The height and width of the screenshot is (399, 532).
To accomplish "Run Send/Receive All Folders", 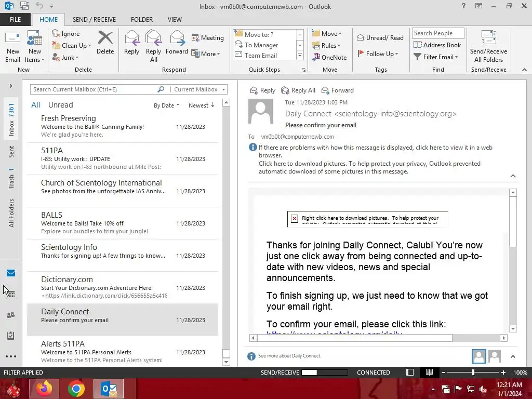I will pyautogui.click(x=488, y=46).
